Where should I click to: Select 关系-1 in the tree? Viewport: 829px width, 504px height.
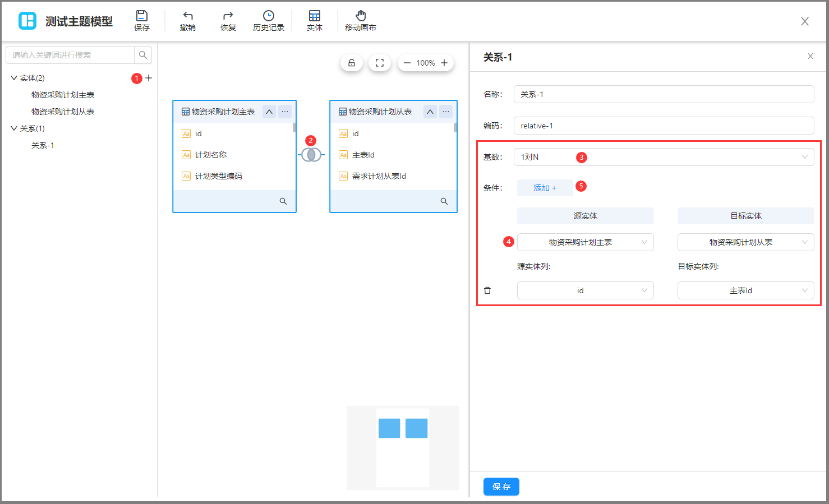43,145
